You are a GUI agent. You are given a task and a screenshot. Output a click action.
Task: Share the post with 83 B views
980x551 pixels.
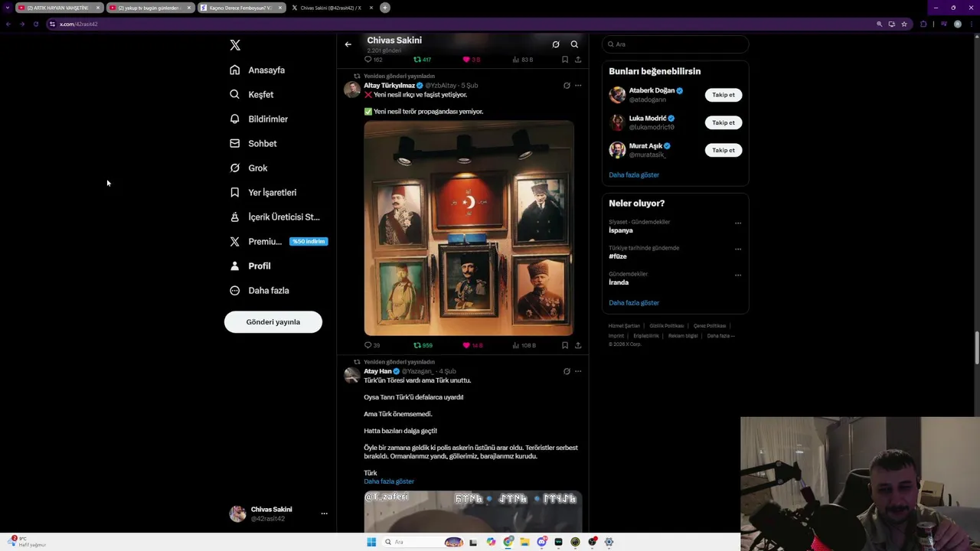pos(578,59)
